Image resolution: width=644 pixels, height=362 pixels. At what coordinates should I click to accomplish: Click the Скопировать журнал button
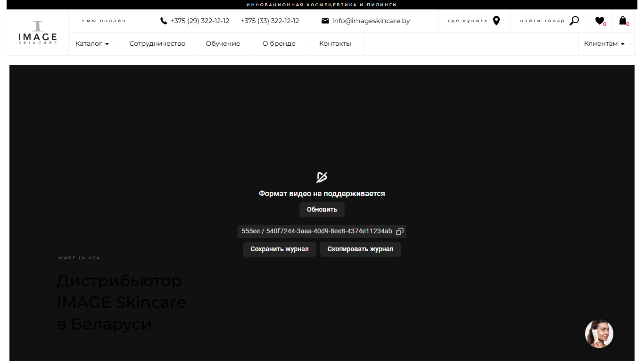[360, 249]
